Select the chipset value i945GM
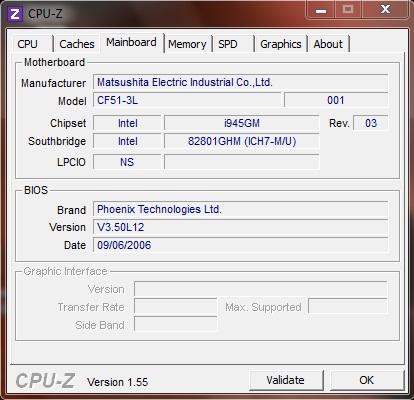414x400 pixels. coord(242,123)
